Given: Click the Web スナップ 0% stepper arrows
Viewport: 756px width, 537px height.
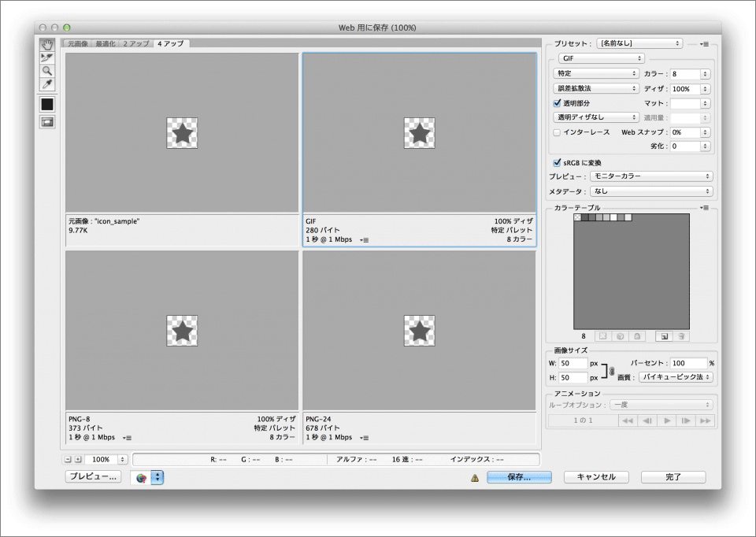Looking at the screenshot, I should click(706, 132).
